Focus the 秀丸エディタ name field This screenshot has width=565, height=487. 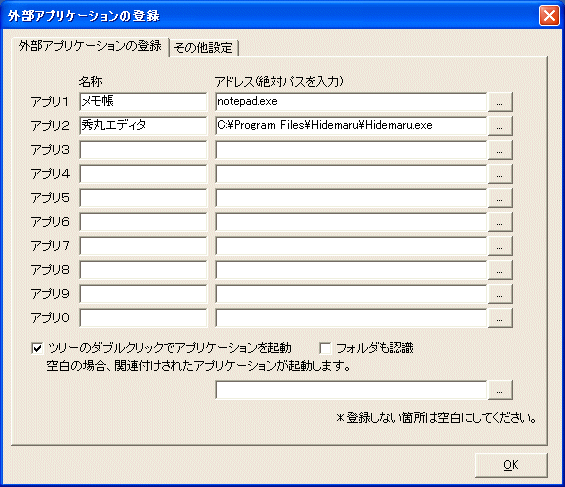143,126
